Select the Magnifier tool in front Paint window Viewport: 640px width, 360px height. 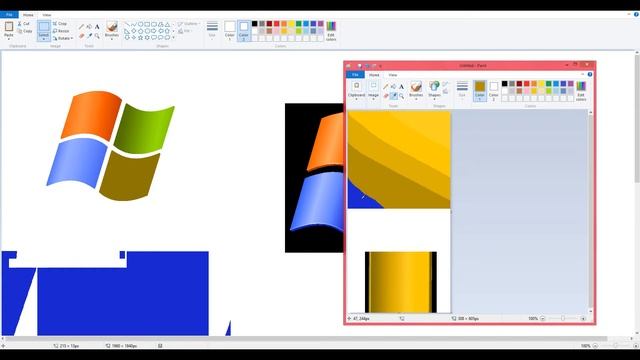(401, 96)
